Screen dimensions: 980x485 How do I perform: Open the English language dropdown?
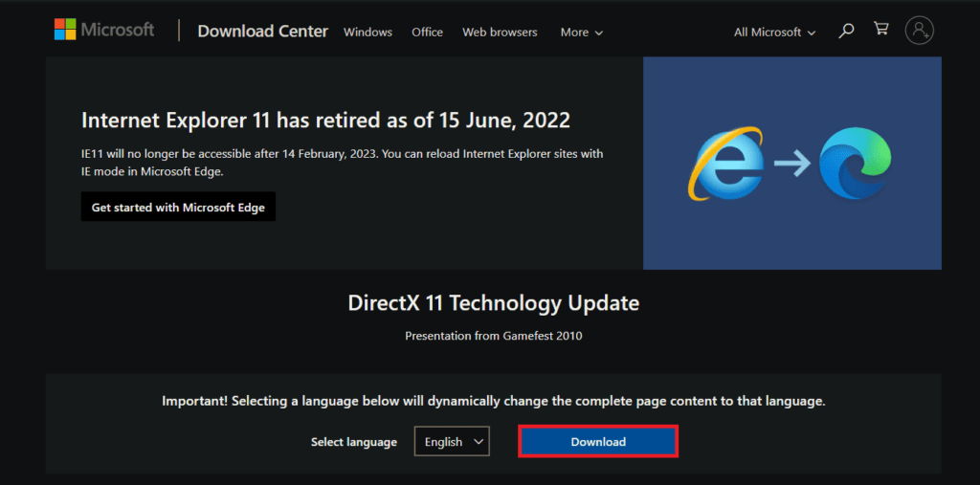(452, 441)
